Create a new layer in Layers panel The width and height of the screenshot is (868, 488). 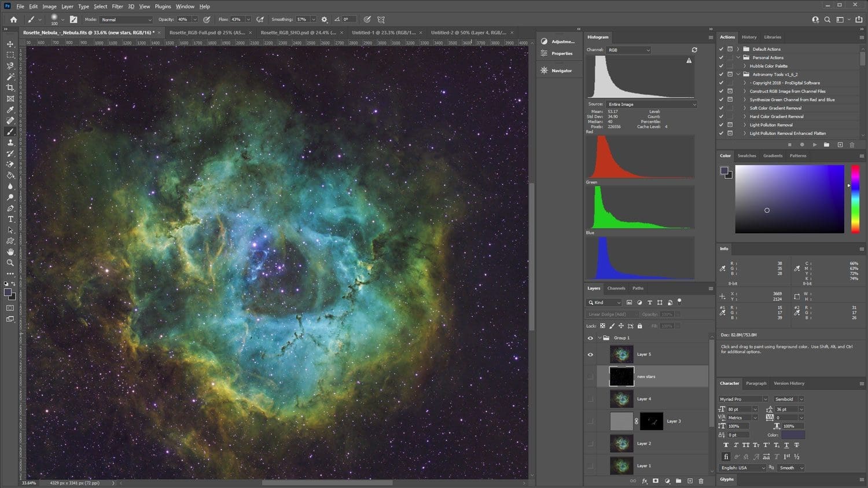click(690, 481)
